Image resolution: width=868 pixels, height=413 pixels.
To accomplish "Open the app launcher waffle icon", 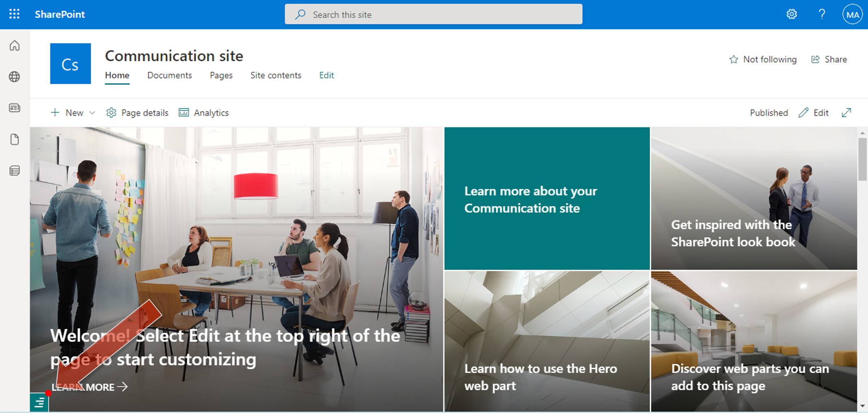I will coord(14,14).
